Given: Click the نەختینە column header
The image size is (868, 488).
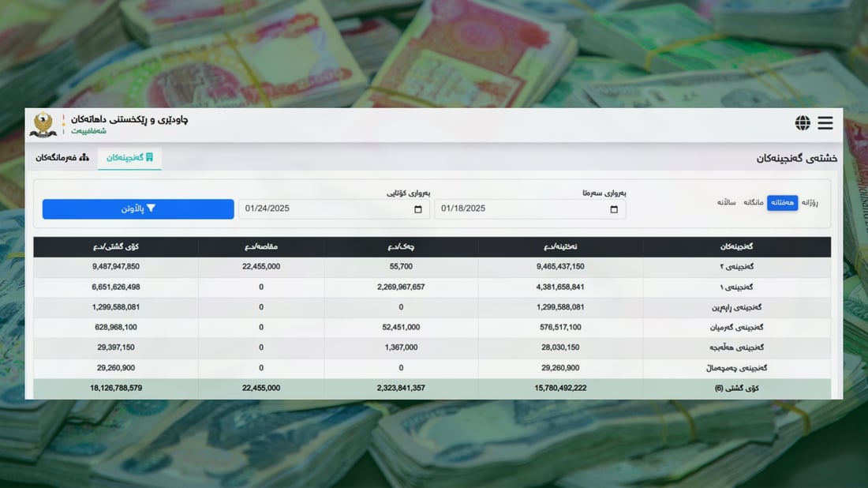Looking at the screenshot, I should tap(560, 247).
